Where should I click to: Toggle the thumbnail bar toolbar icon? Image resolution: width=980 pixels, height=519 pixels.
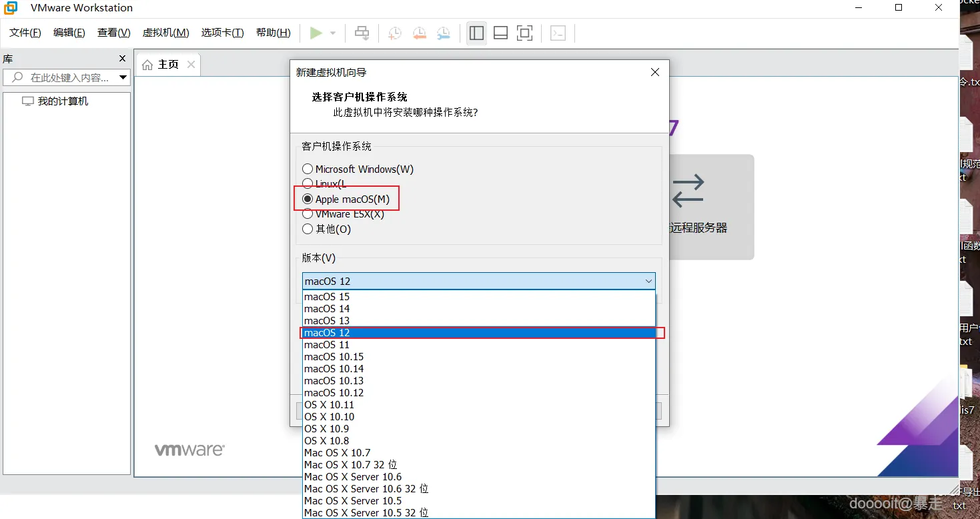500,33
